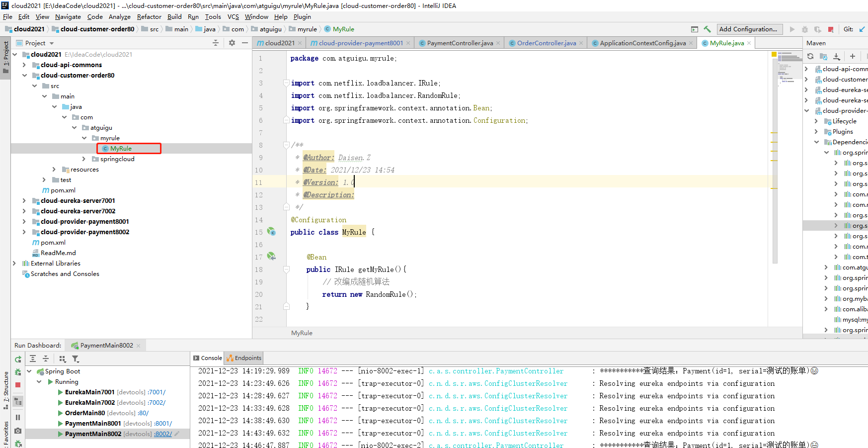Close the PaymentMain8002 Run Dashboard tab
The height and width of the screenshot is (448, 868).
[138, 346]
